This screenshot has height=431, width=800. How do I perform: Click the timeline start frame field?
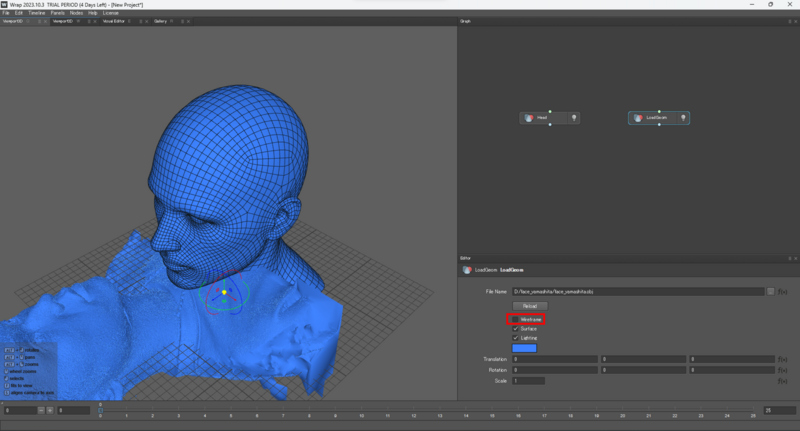click(20, 411)
